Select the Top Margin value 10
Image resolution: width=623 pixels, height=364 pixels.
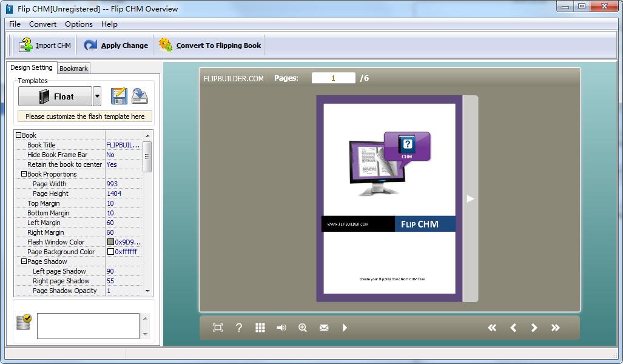point(123,203)
